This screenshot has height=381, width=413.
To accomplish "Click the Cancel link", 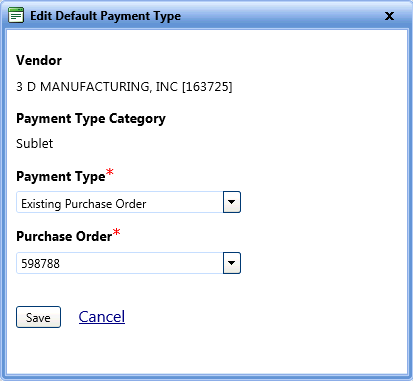I will (102, 317).
